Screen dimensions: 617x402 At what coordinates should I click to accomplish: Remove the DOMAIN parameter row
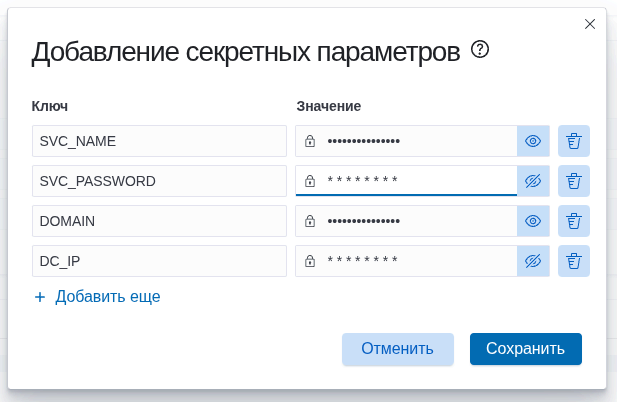pos(574,221)
